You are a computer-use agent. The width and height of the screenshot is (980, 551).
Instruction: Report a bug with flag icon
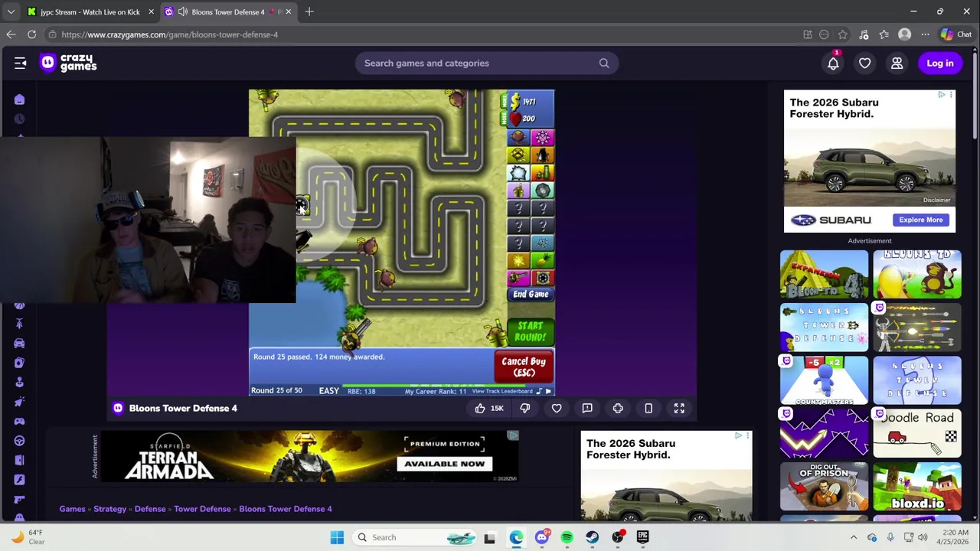[x=587, y=409]
